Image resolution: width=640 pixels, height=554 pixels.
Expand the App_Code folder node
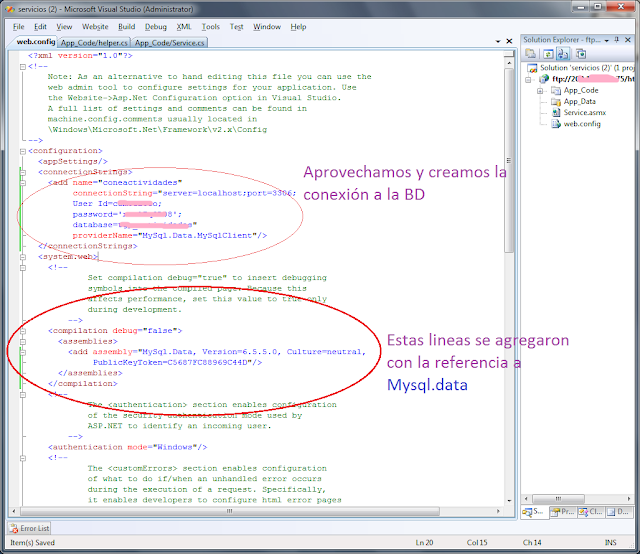(540, 91)
